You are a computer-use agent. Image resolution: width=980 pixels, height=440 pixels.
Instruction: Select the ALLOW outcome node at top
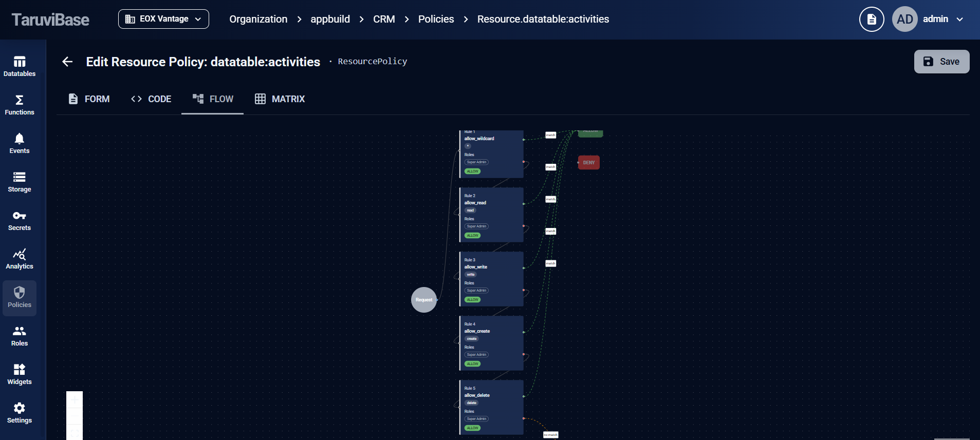click(590, 133)
